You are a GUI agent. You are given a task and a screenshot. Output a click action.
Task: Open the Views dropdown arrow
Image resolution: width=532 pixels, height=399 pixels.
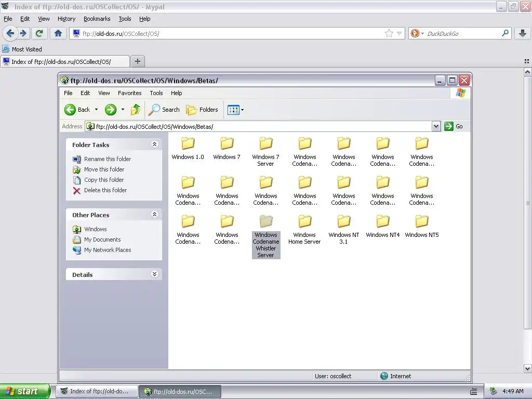pyautogui.click(x=242, y=110)
